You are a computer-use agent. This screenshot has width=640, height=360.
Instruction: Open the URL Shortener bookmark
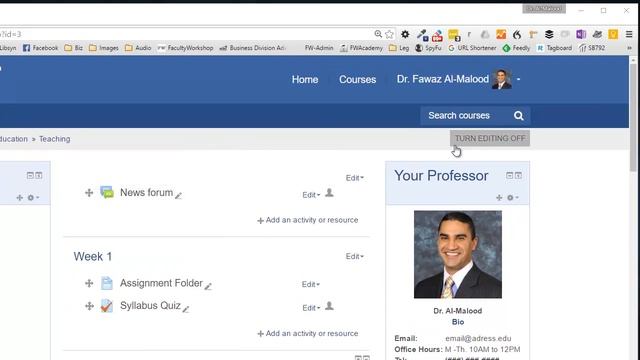point(472,48)
